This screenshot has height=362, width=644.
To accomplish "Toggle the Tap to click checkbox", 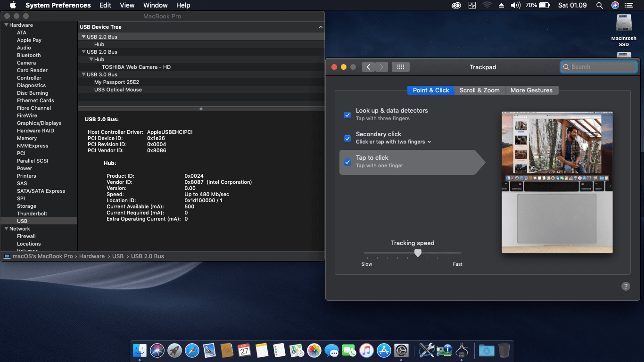I will pyautogui.click(x=347, y=162).
